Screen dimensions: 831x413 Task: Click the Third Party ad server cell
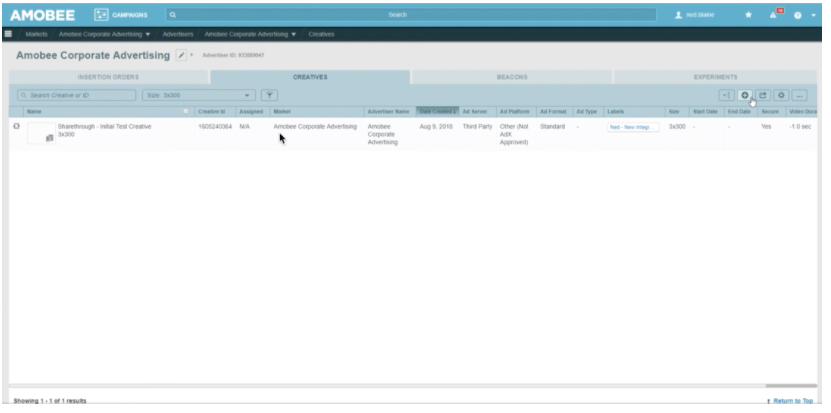(478, 127)
